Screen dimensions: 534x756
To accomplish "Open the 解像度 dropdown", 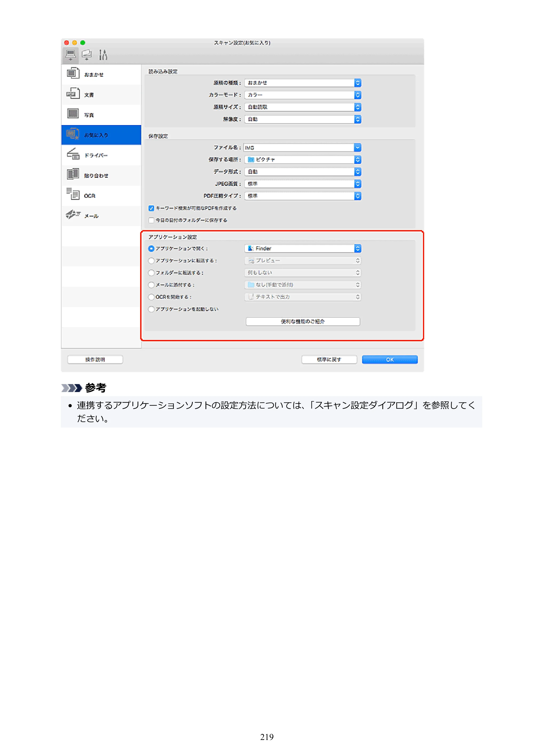I will point(303,119).
